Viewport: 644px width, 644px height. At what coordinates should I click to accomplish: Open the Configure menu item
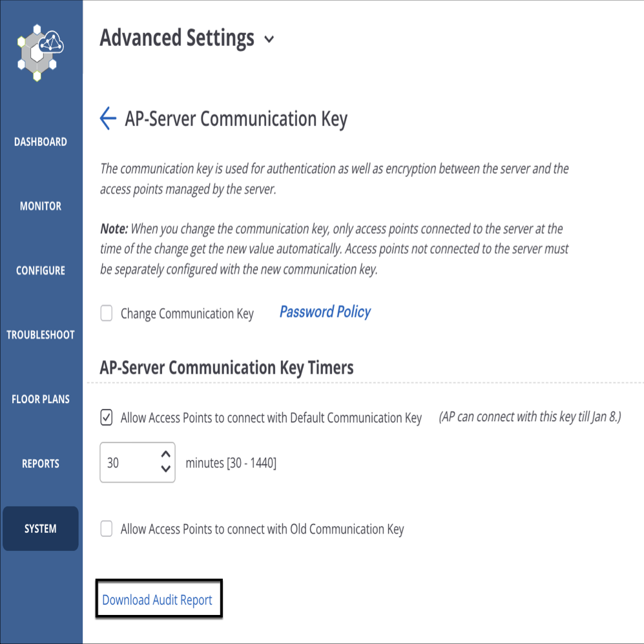(41, 270)
